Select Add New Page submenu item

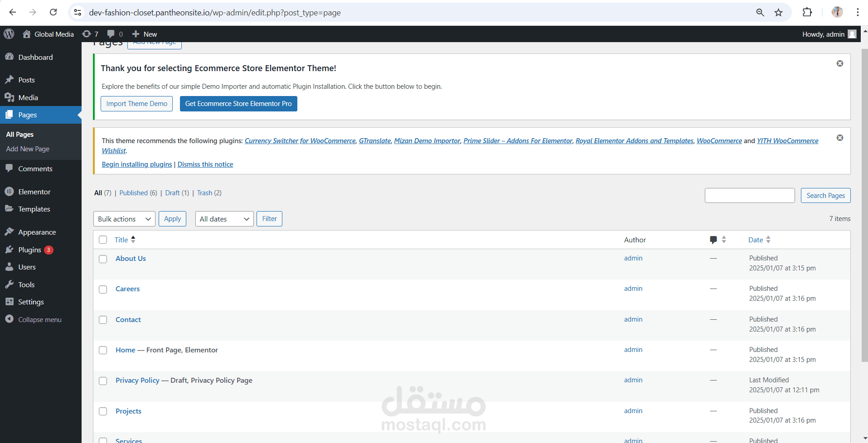click(x=28, y=149)
